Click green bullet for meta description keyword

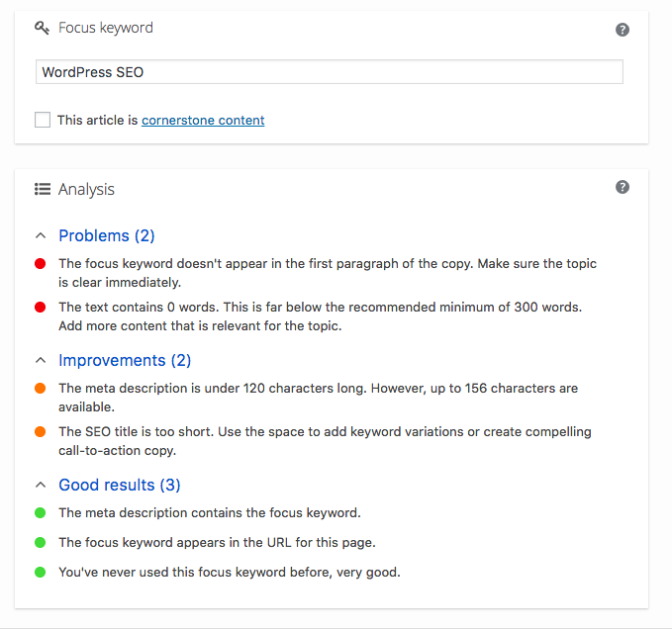pyautogui.click(x=41, y=513)
